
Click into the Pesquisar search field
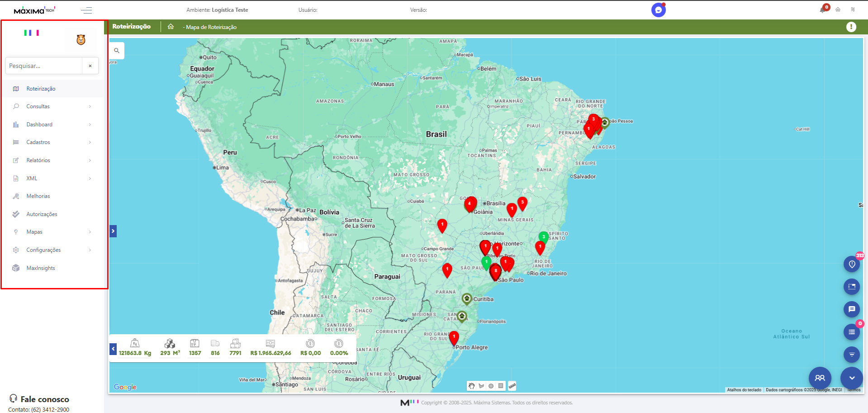(44, 66)
